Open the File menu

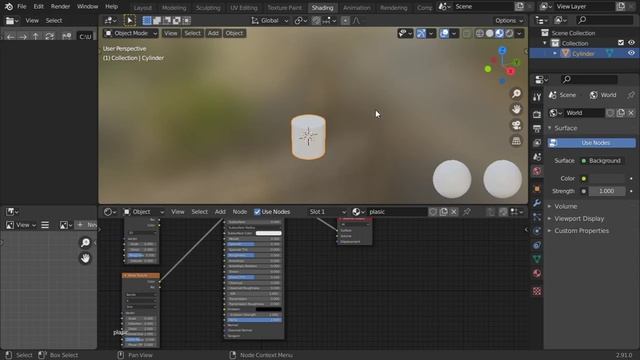(x=22, y=7)
